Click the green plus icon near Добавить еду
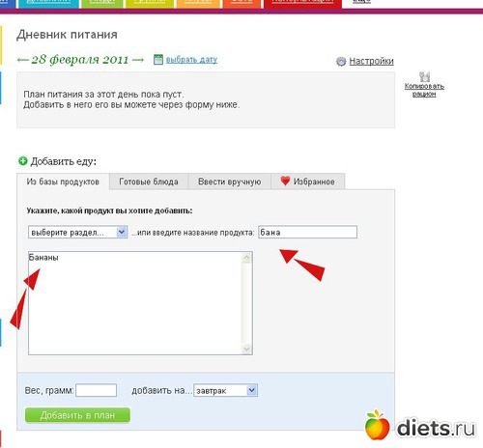 coord(22,160)
